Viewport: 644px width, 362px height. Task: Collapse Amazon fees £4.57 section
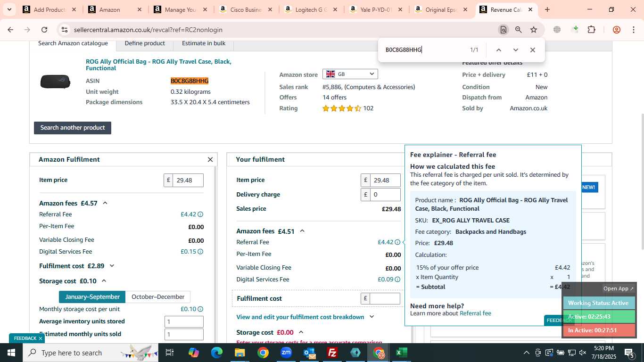(x=105, y=203)
